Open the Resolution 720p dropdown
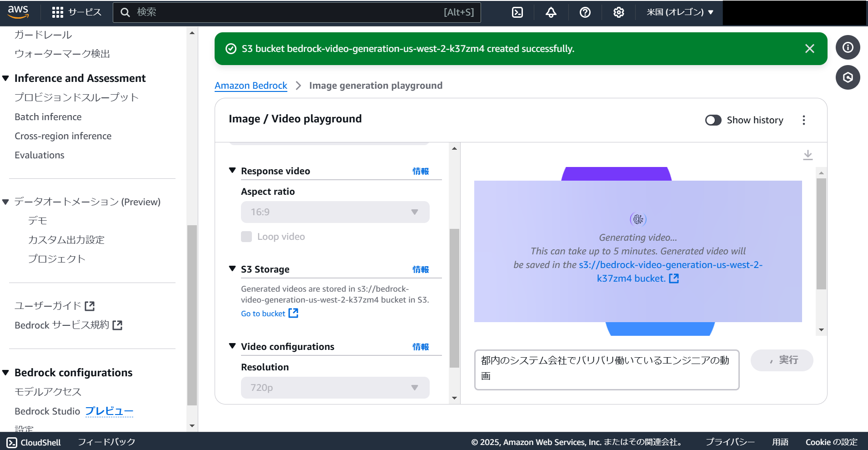This screenshot has width=868, height=450. (335, 388)
